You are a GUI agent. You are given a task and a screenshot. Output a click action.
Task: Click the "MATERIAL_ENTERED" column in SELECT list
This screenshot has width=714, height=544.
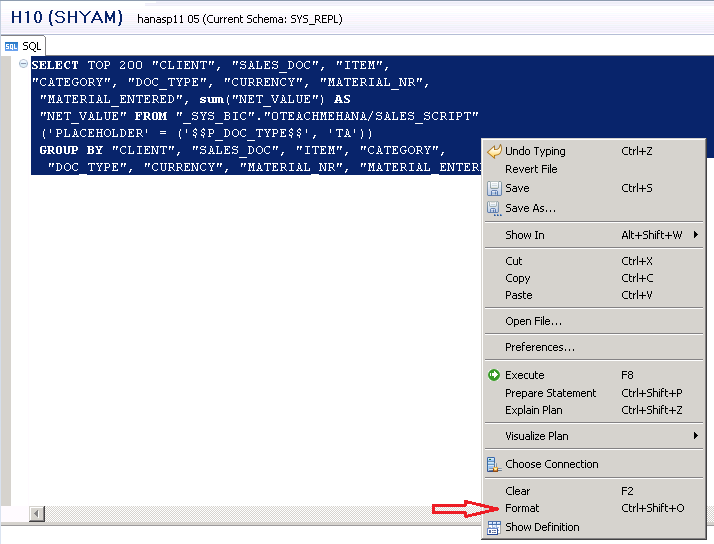pos(111,99)
